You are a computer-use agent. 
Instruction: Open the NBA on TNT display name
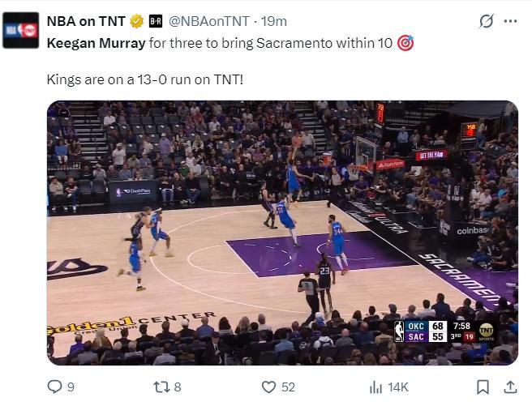click(86, 21)
